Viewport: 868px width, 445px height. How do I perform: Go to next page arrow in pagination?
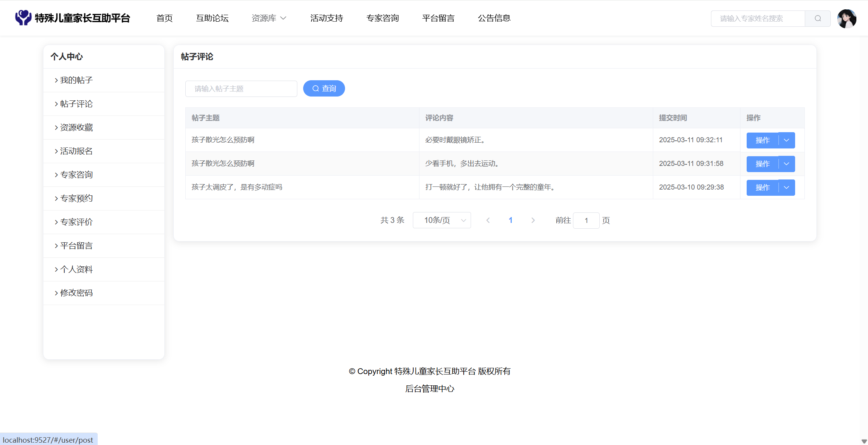(533, 220)
